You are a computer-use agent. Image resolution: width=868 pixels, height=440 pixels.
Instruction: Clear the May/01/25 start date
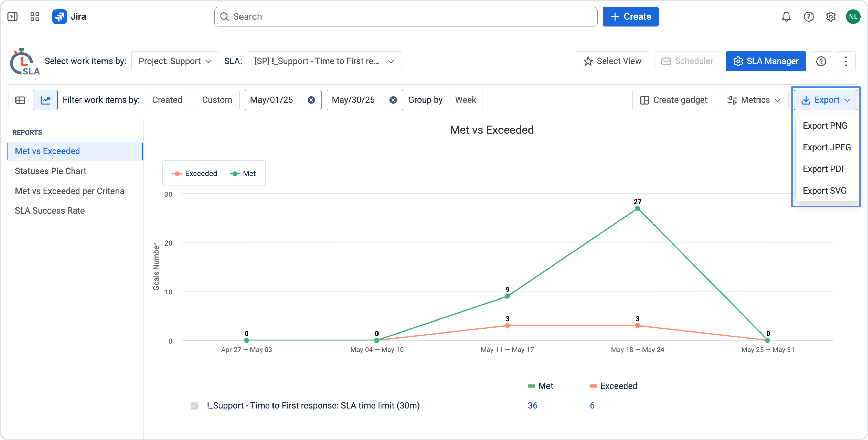[311, 100]
